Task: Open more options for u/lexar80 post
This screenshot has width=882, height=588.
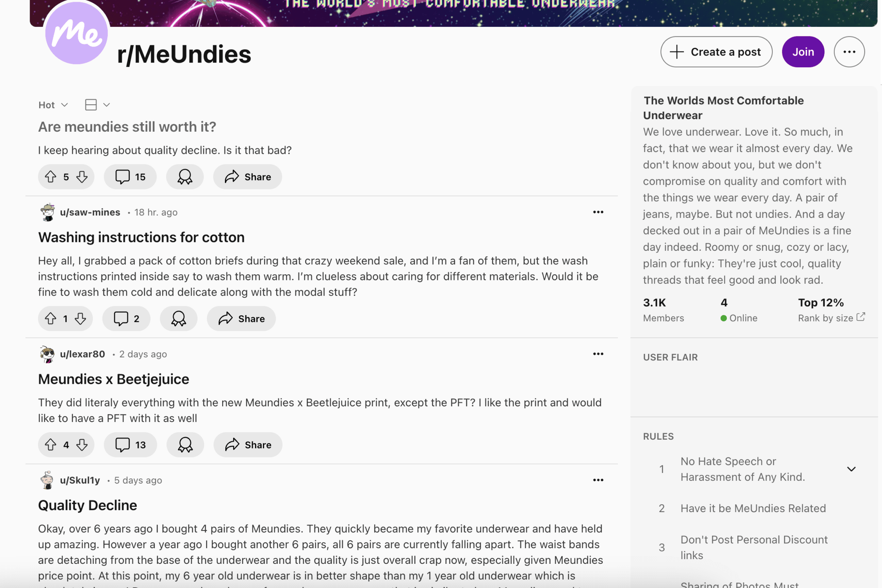Action: click(598, 354)
